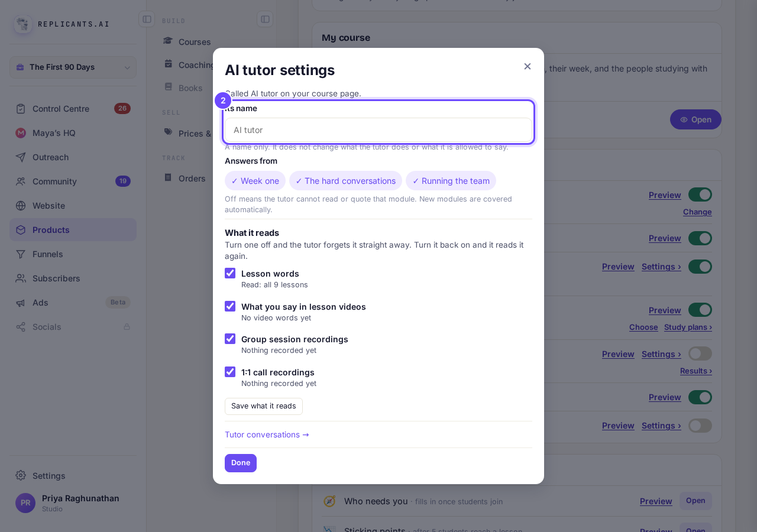This screenshot has width=757, height=532.
Task: Open Ads in the sidebar
Action: (x=73, y=303)
